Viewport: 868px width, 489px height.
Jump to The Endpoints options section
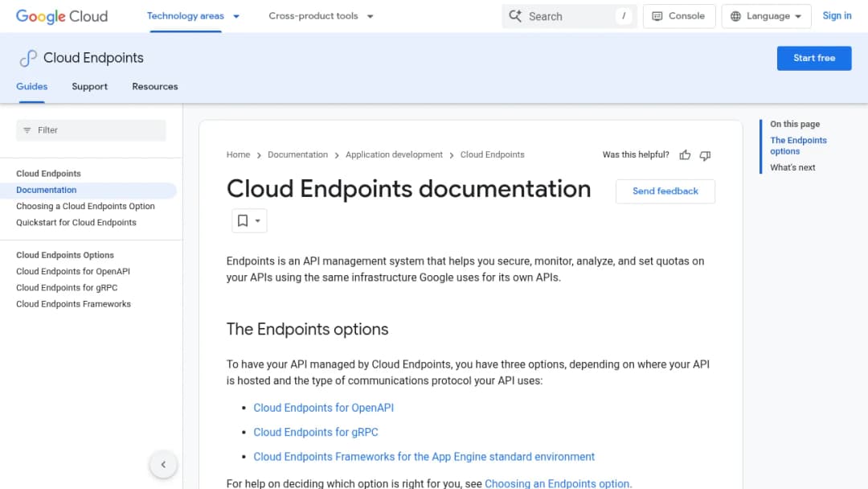(798, 146)
